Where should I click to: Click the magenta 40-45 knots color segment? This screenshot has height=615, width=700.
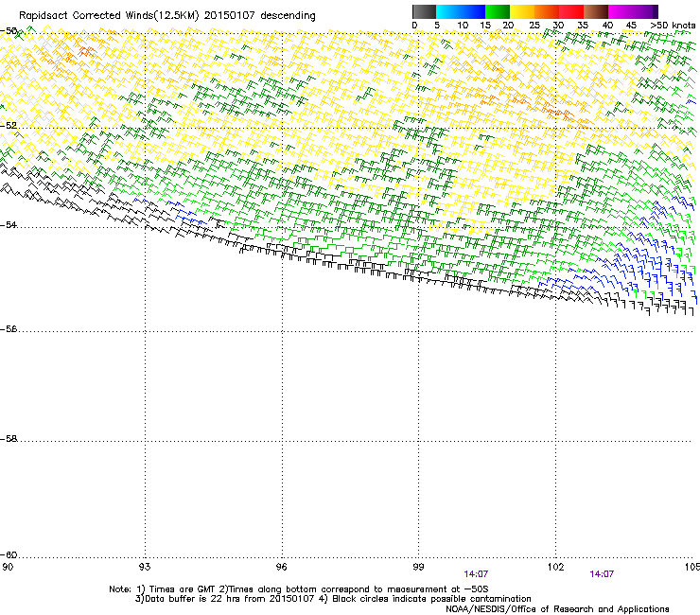click(x=621, y=11)
